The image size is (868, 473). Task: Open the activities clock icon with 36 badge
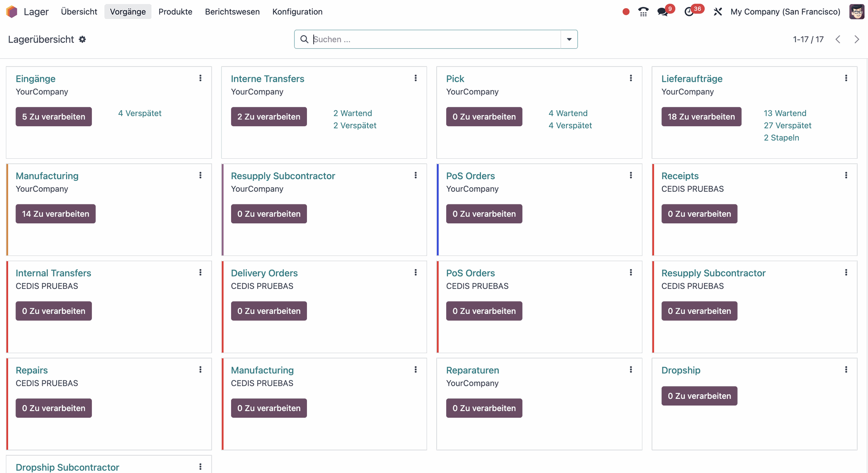689,12
